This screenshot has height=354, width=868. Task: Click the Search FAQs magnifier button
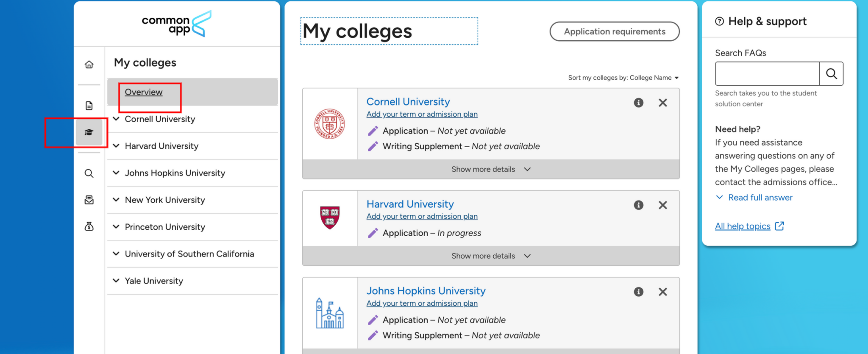tap(832, 74)
